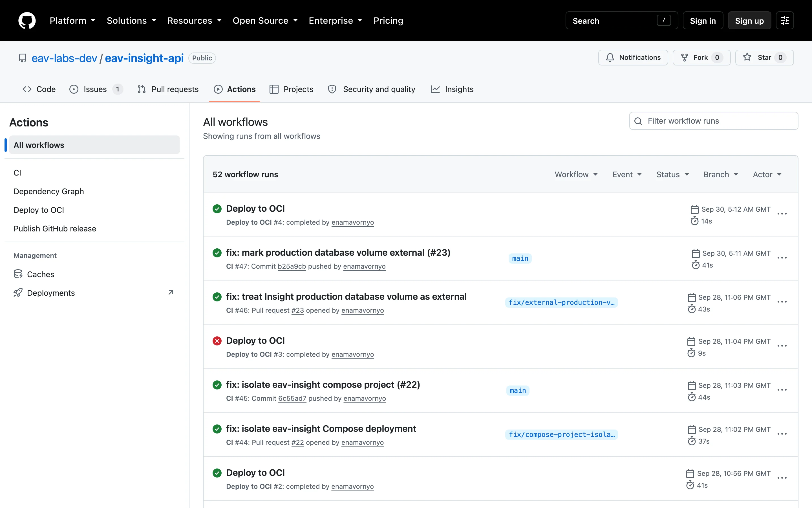
Task: Click the external link arrow beside Deployments
Action: point(171,293)
